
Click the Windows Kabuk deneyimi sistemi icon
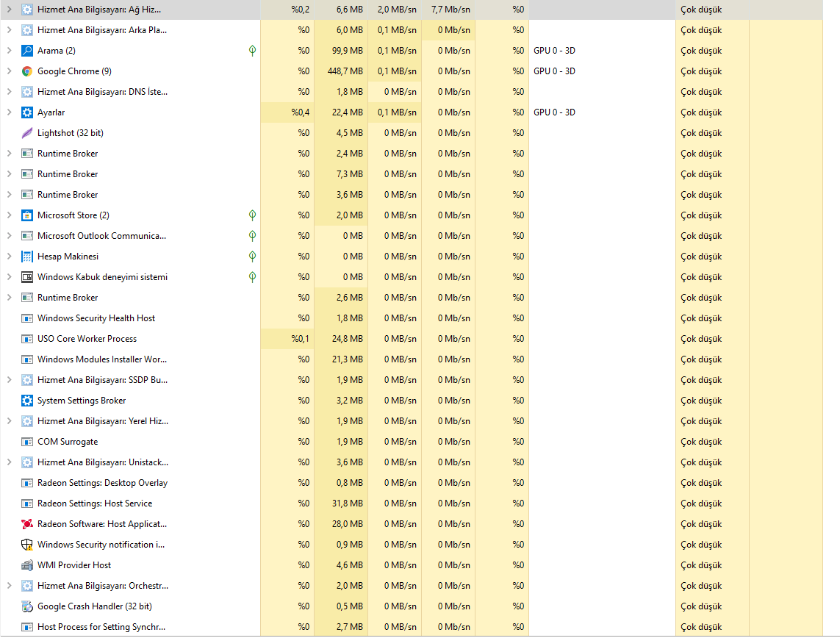26,277
